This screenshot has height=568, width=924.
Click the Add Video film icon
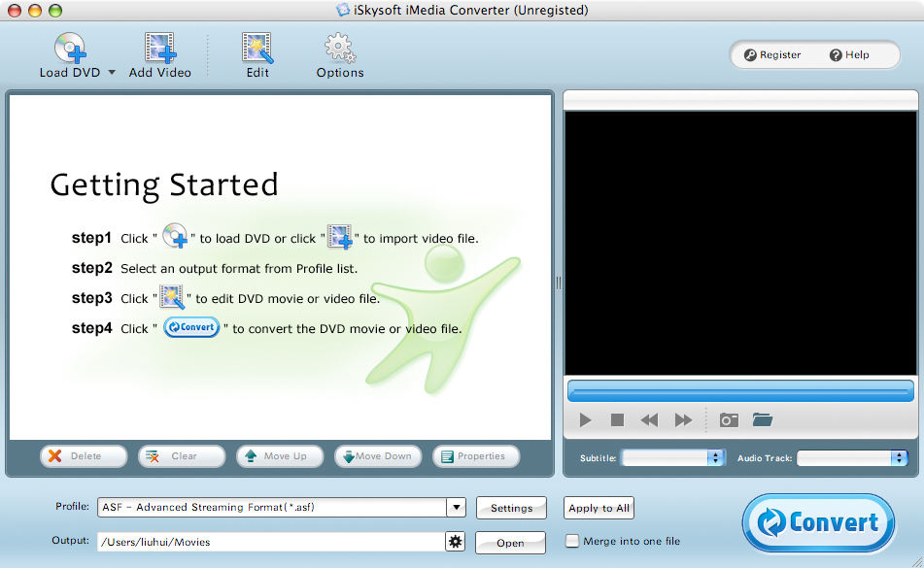pyautogui.click(x=160, y=48)
